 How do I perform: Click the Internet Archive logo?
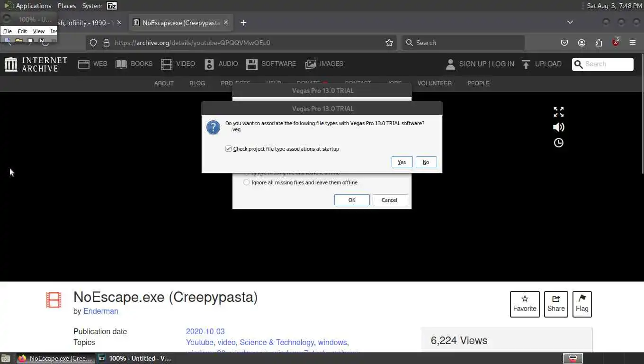[x=36, y=64]
